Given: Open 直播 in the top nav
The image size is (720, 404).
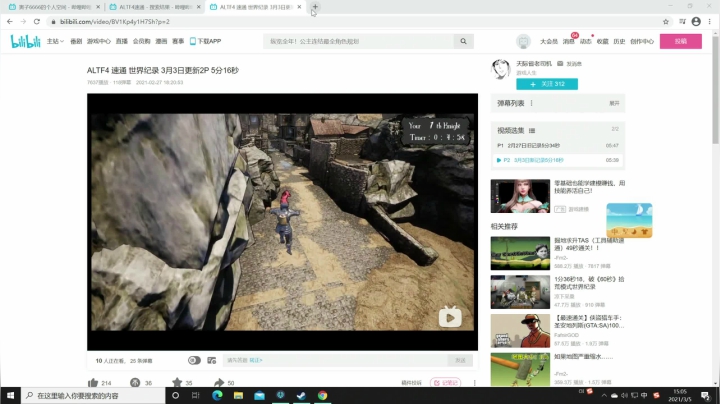Looking at the screenshot, I should click(x=122, y=41).
